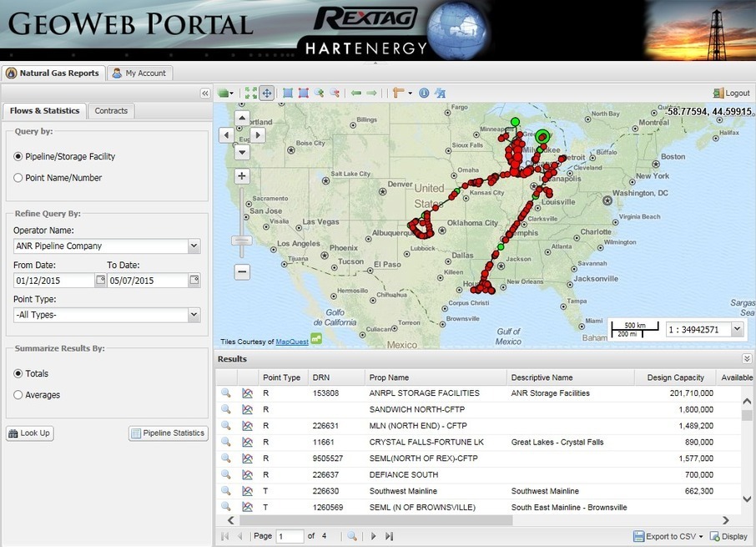Choose the zoom in magnifier tool
The image size is (756, 547).
click(320, 93)
